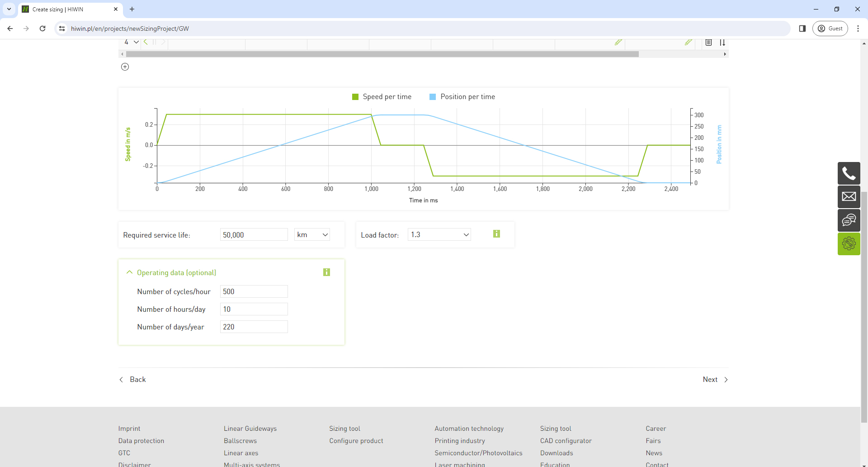
Task: Open the Data protection footer link
Action: pos(141,441)
